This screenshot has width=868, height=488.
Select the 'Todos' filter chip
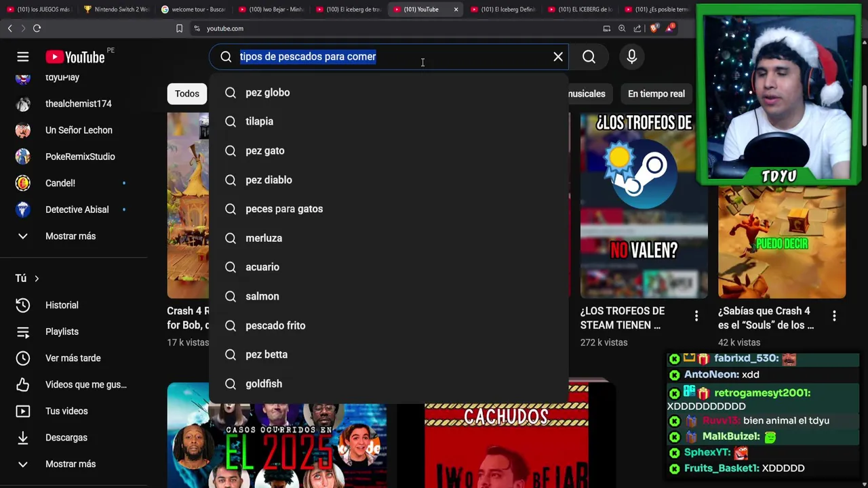point(187,94)
